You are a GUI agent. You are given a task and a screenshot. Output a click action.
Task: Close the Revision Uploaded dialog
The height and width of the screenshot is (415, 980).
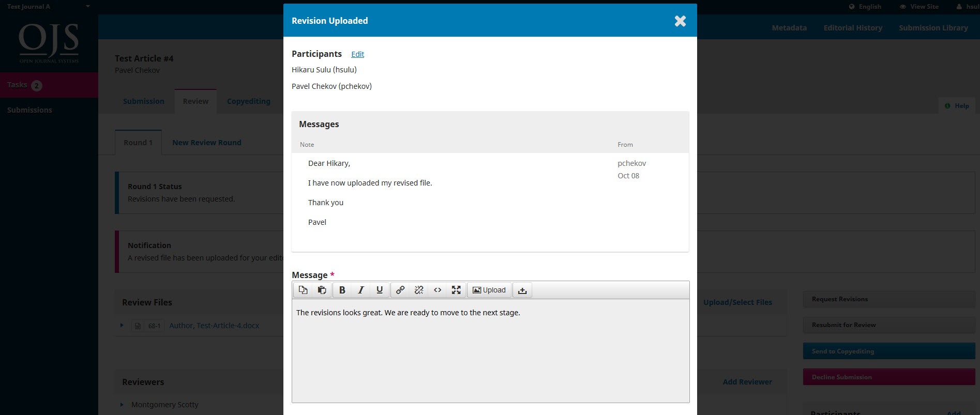pyautogui.click(x=680, y=21)
